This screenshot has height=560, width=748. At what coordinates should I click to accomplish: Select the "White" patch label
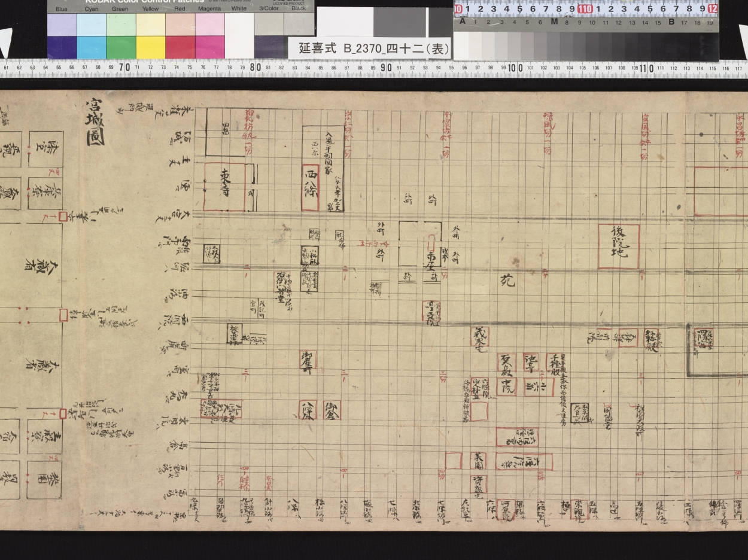pyautogui.click(x=239, y=9)
